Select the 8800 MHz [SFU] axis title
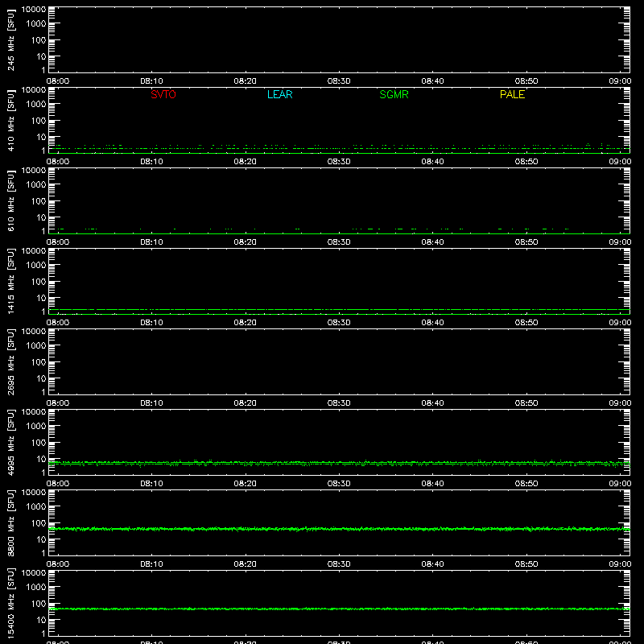Screen dimensions: 644x644 10,523
